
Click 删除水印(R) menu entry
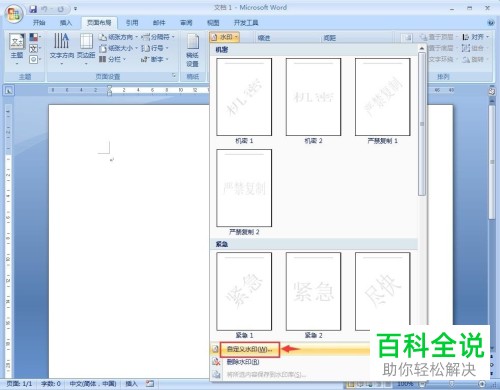tap(243, 362)
